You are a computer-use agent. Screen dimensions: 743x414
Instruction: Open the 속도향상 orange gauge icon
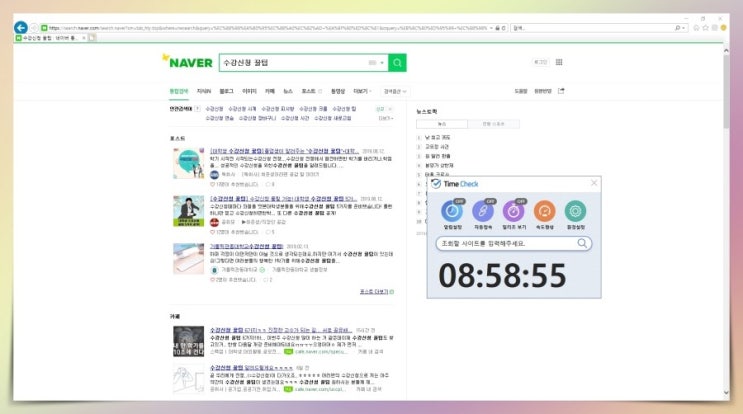544,211
